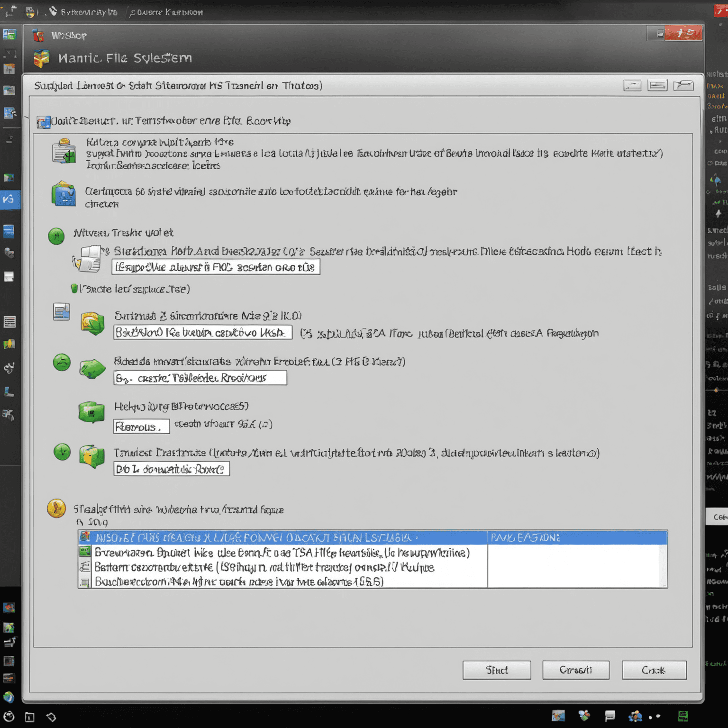
Task: Click the Crck button
Action: pyautogui.click(x=654, y=670)
